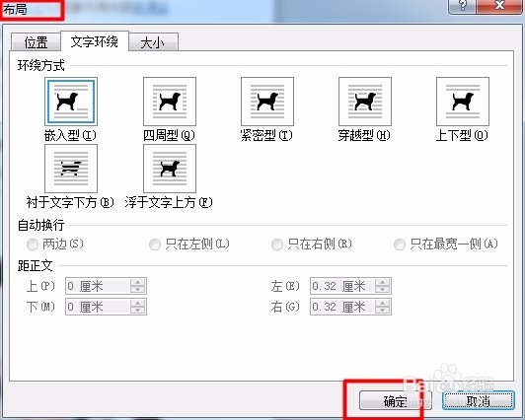Viewport: 525px width, 420px height.
Task: Pick the 紧密型 wrapping style icon
Action: [267, 102]
